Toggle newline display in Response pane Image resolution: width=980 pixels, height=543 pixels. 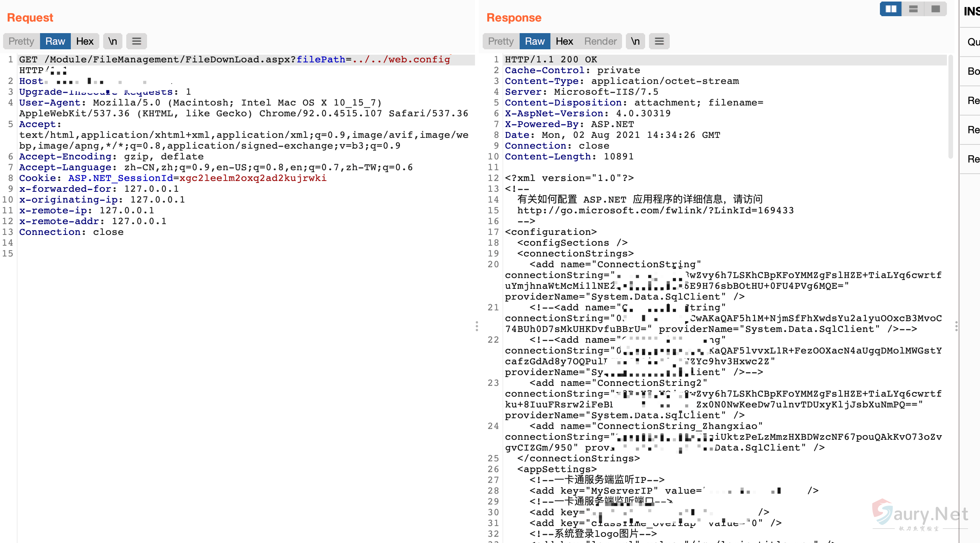coord(635,41)
